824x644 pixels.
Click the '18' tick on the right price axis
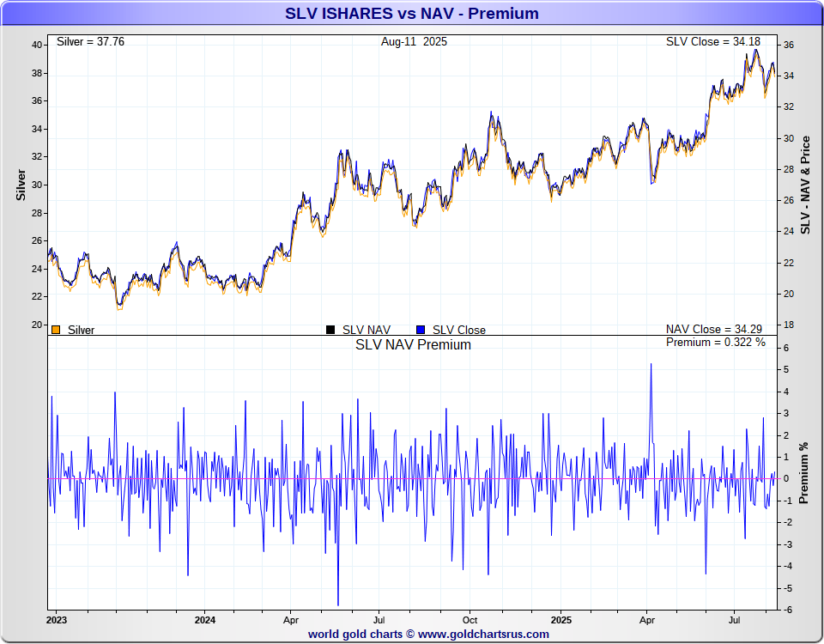point(789,325)
